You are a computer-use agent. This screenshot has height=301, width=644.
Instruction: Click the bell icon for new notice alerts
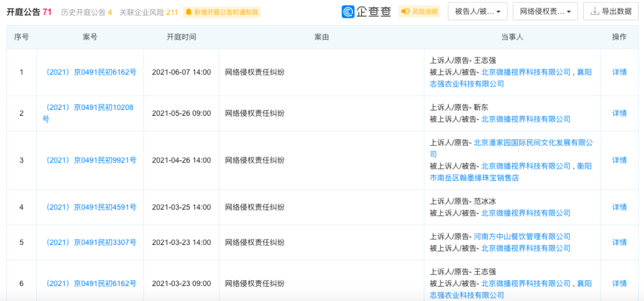(x=188, y=12)
